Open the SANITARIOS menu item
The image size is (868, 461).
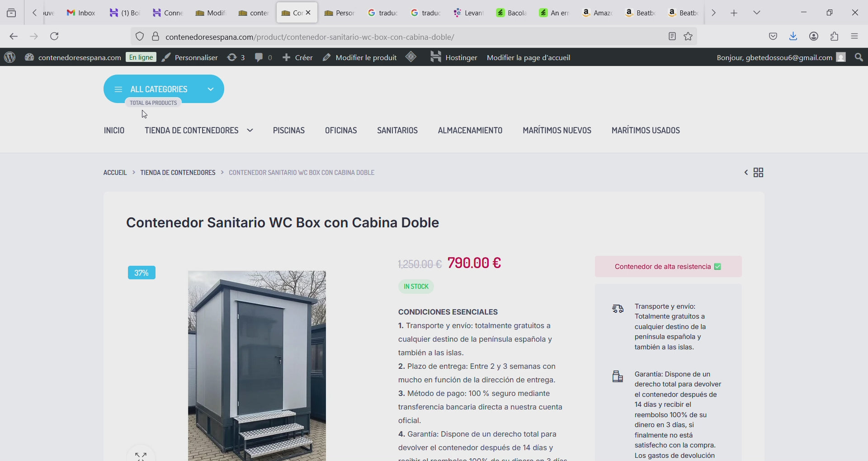397,131
